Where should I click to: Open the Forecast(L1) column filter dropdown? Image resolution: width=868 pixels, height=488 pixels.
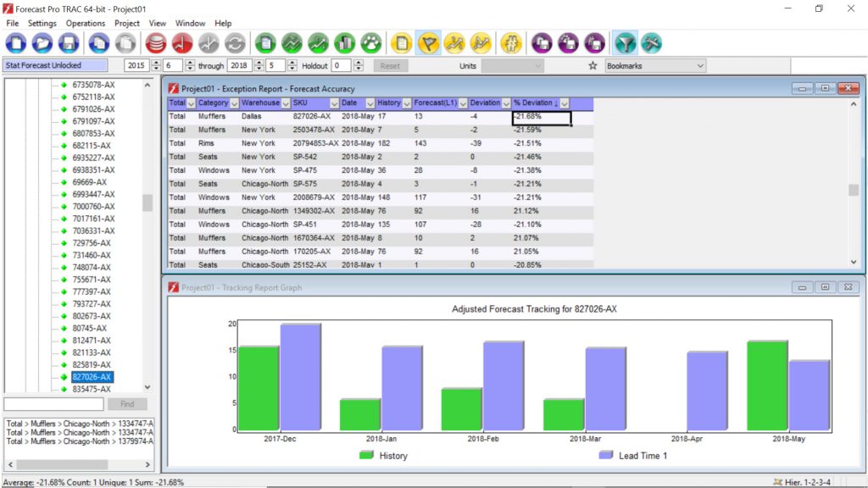coord(463,103)
